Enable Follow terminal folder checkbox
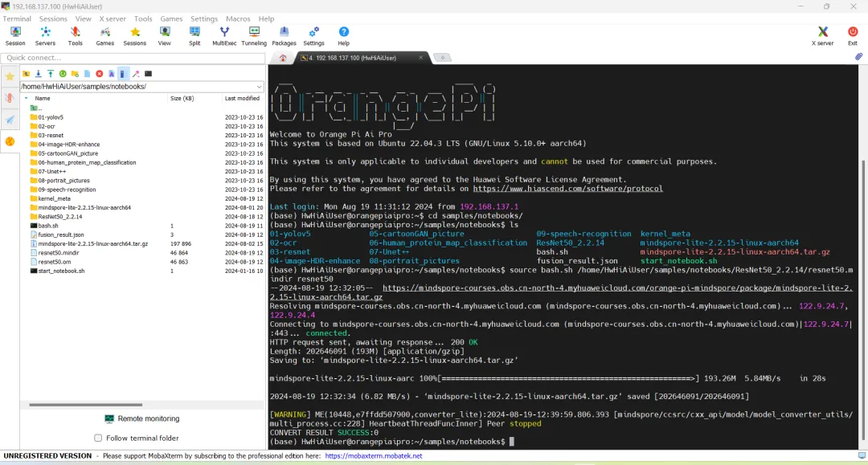The width and height of the screenshot is (868, 465). (x=98, y=438)
